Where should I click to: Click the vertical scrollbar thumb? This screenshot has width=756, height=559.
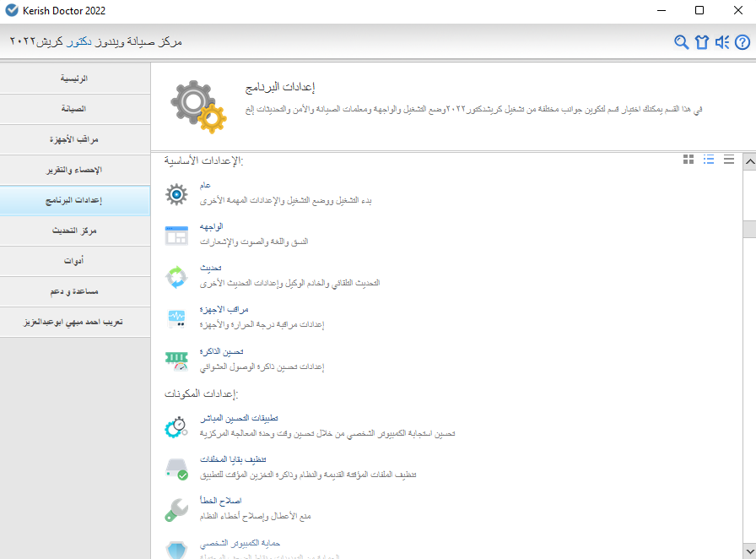[x=750, y=229]
